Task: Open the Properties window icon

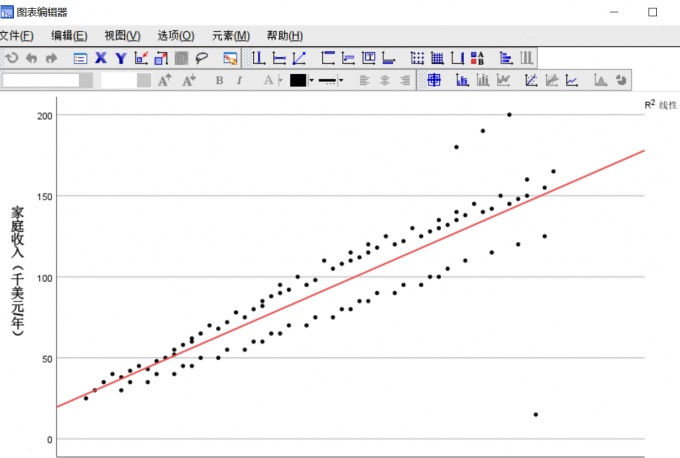Action: point(80,58)
